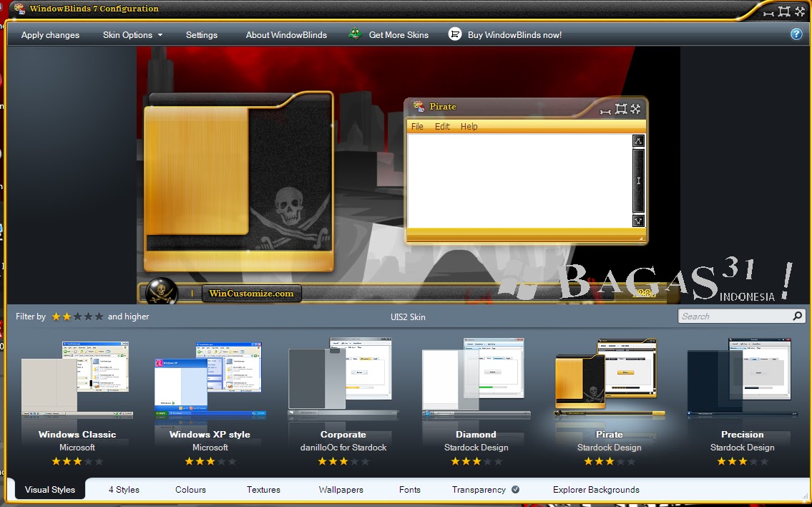The height and width of the screenshot is (507, 812).
Task: Select the Diamond skin thumbnail
Action: pyautogui.click(x=476, y=380)
